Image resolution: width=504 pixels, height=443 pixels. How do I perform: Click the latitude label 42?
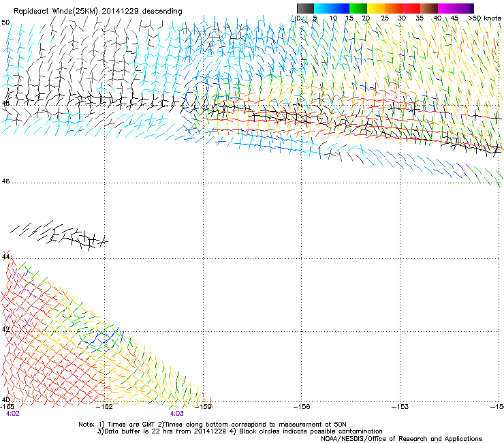[5, 329]
